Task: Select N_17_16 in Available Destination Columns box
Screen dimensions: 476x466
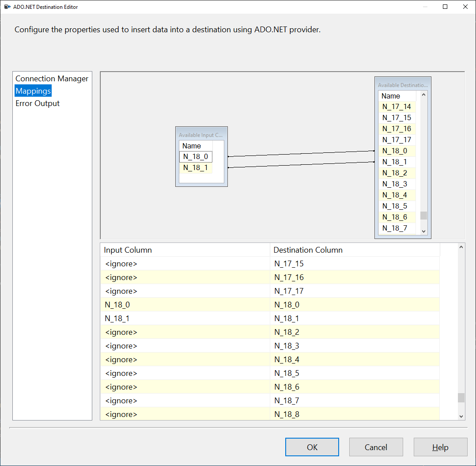Action: (397, 129)
